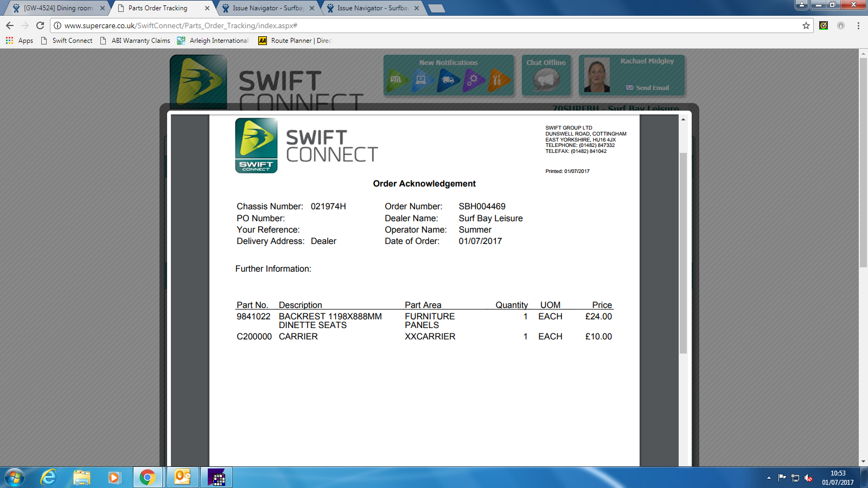Click the Swift Connect logo in the document
868x488 pixels.
coord(307,146)
